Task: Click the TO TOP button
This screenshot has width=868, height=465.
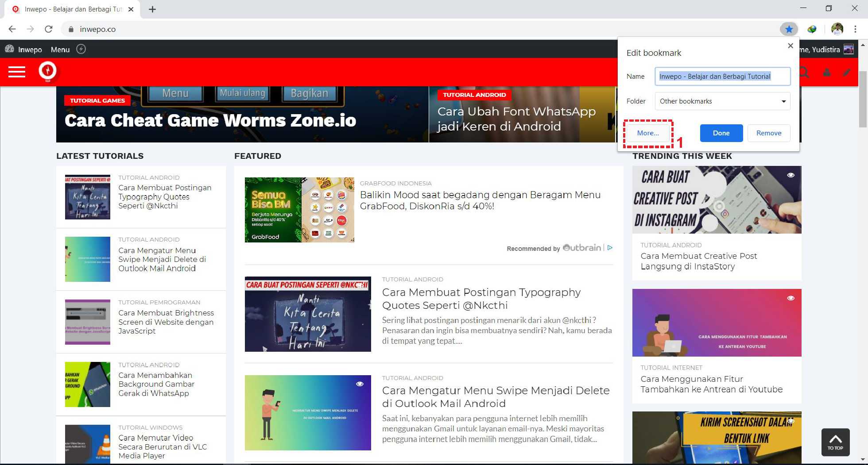Action: [x=835, y=442]
